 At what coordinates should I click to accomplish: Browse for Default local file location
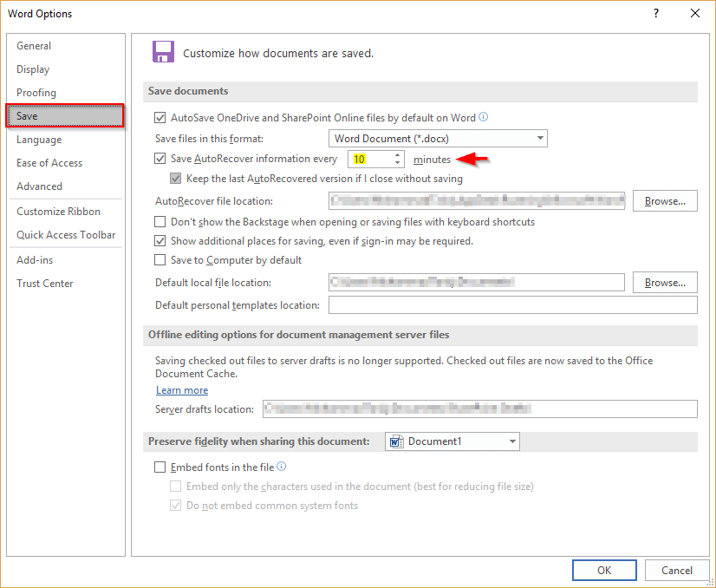[x=665, y=283]
